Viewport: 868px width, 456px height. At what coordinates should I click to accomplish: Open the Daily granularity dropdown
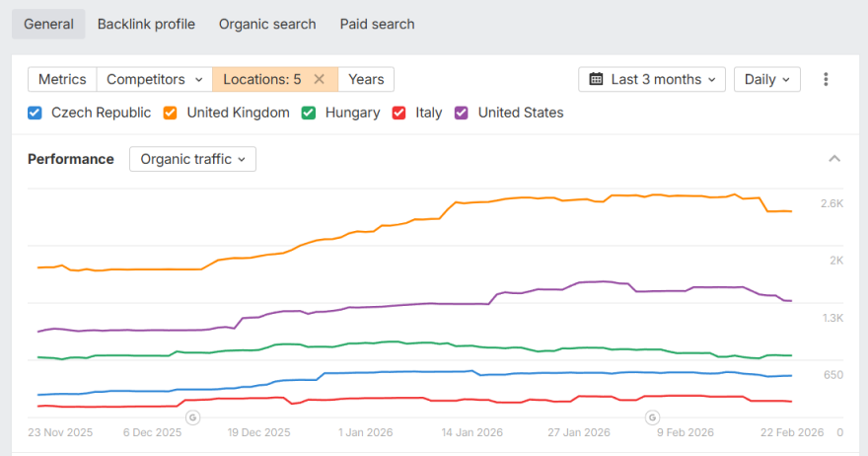pyautogui.click(x=766, y=80)
